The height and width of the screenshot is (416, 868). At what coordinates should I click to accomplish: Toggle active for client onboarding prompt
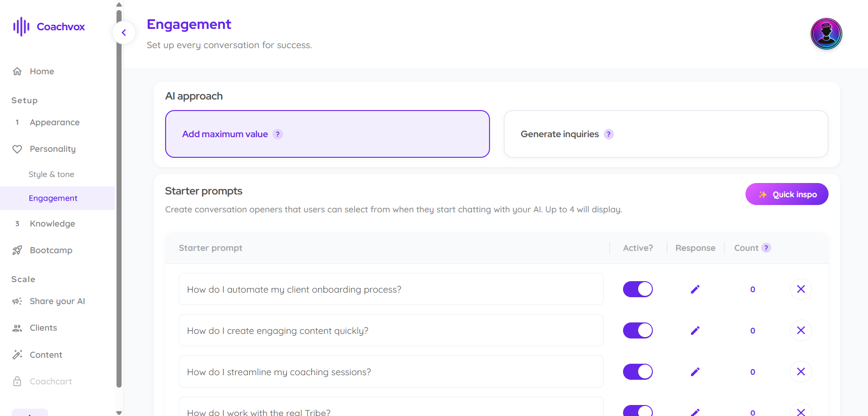(x=638, y=289)
